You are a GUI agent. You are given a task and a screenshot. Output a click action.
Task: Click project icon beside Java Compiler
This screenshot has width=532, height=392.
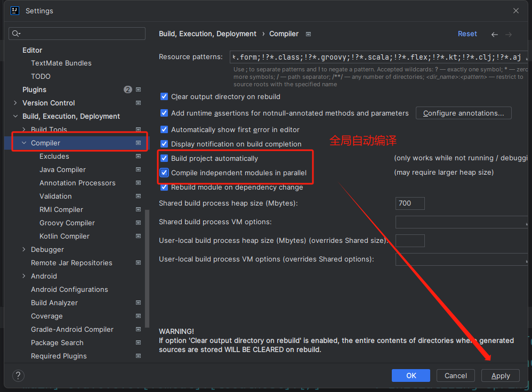coord(139,169)
